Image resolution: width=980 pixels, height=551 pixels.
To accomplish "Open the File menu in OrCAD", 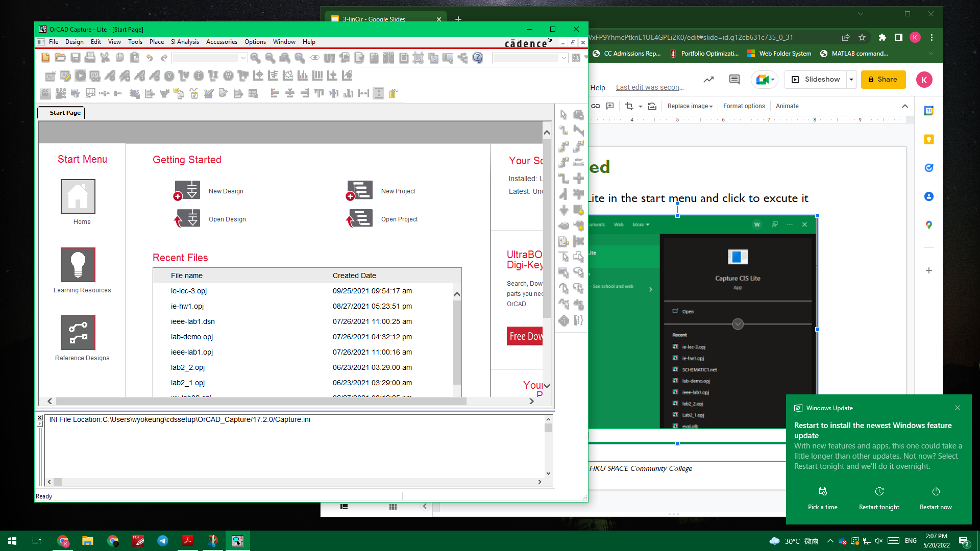I will pyautogui.click(x=54, y=42).
